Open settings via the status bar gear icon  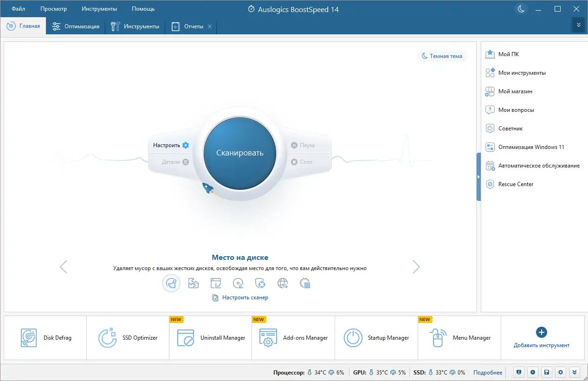point(561,372)
